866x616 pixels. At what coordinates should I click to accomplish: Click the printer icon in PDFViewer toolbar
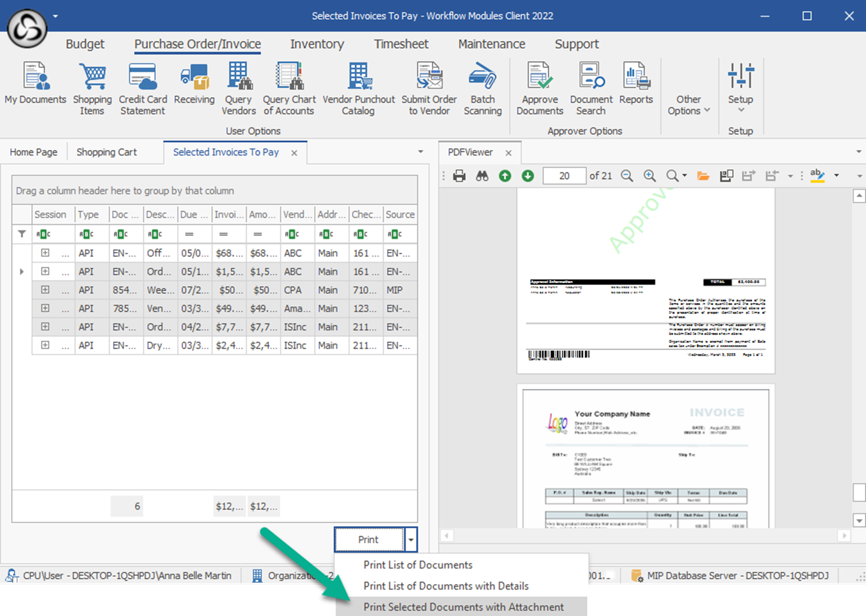click(459, 176)
